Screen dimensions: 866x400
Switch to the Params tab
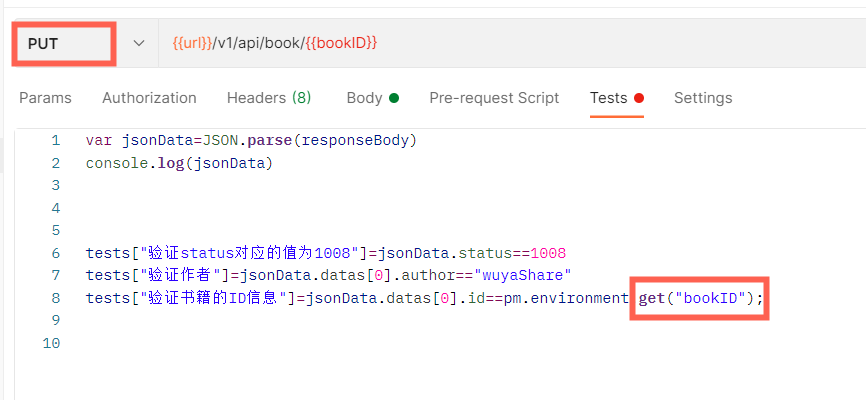click(x=45, y=98)
